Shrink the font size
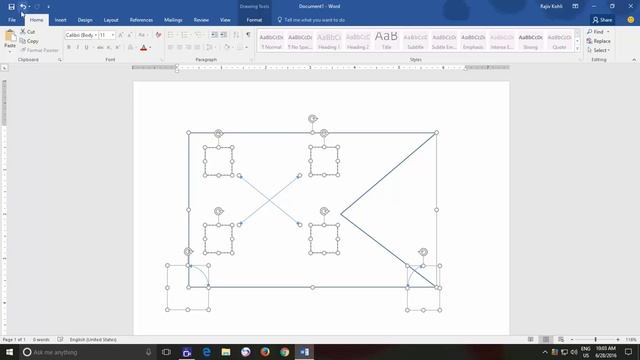The width and height of the screenshot is (640, 360). pyautogui.click(x=130, y=35)
